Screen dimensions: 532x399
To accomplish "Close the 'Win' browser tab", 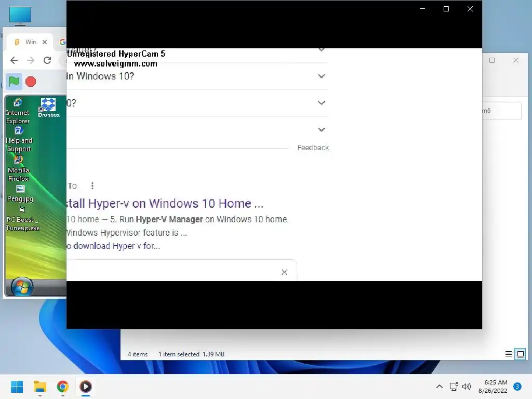I will click(45, 42).
